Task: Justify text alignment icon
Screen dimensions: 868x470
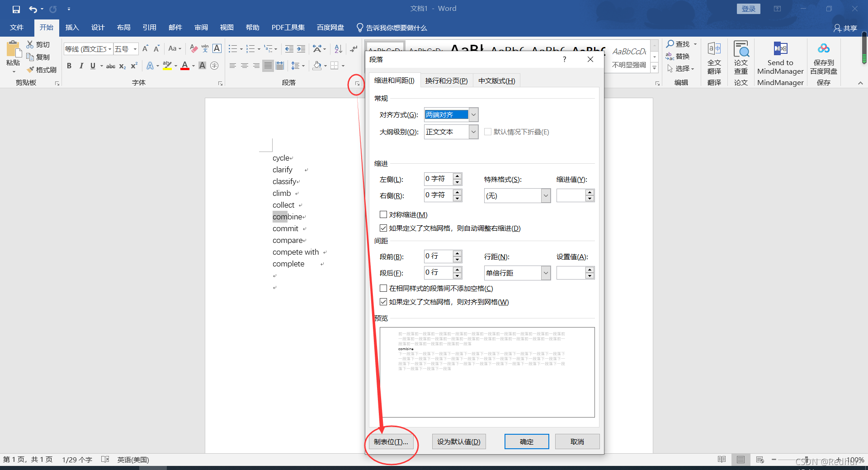Action: [268, 66]
